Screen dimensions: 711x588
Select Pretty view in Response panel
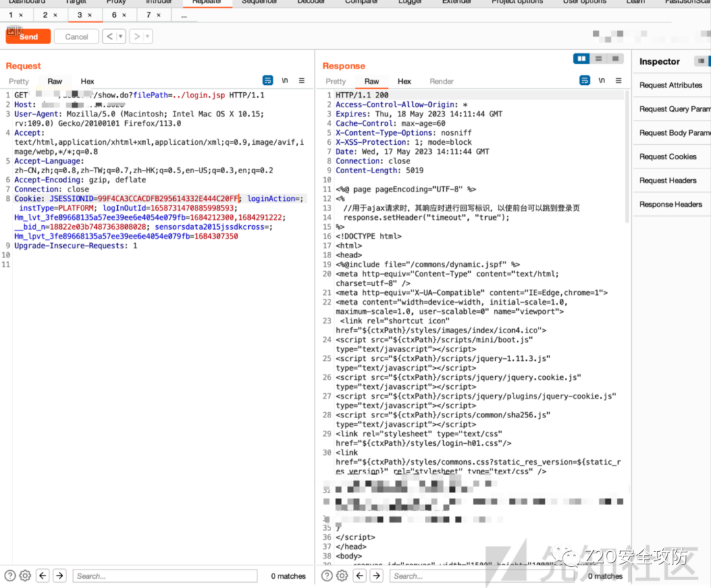pos(336,81)
